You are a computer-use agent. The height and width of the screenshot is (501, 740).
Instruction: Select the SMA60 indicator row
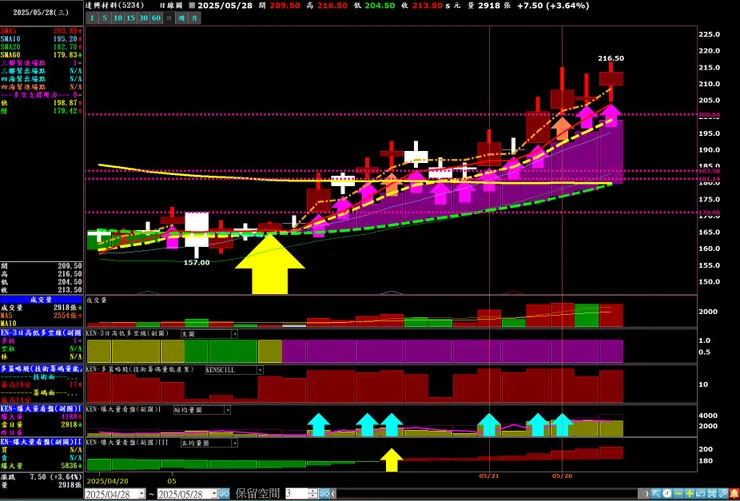click(42, 55)
